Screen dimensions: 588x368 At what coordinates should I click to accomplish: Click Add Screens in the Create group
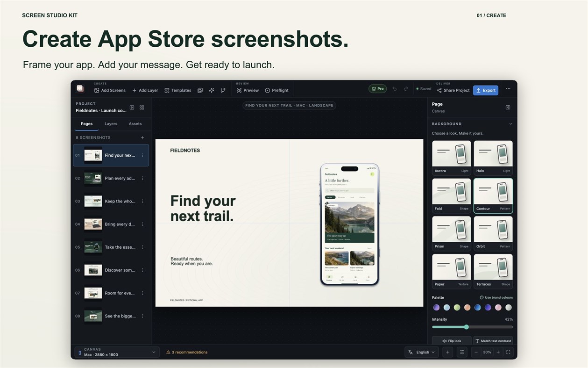(x=110, y=90)
